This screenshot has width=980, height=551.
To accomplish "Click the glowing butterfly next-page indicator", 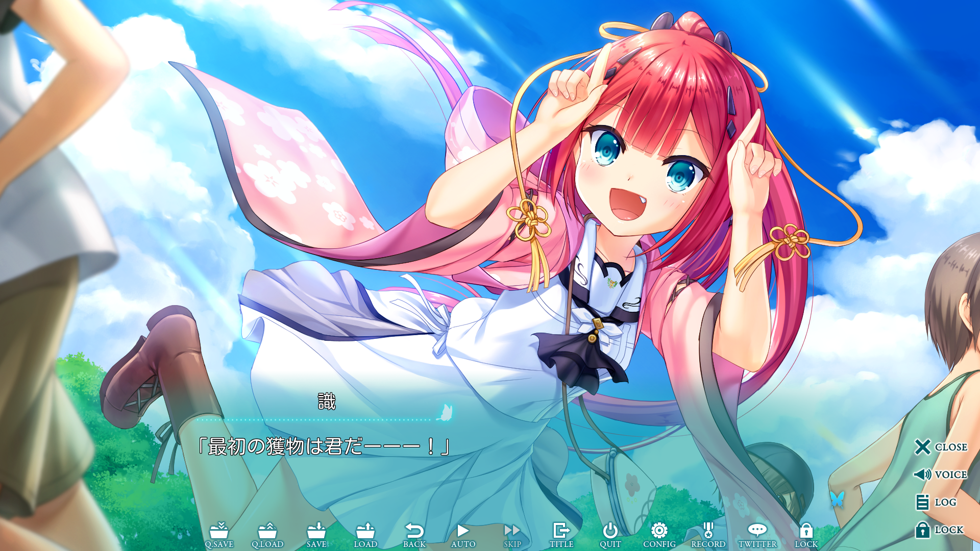I will coord(445,412).
